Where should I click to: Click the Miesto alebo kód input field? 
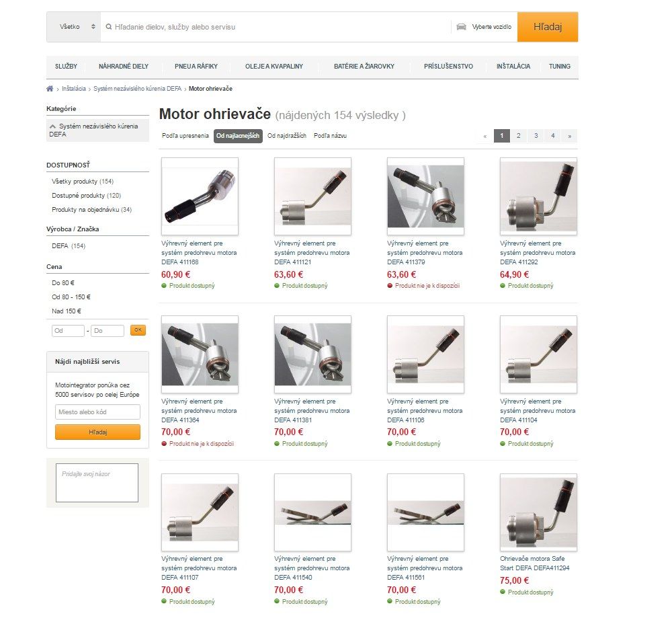tap(97, 412)
